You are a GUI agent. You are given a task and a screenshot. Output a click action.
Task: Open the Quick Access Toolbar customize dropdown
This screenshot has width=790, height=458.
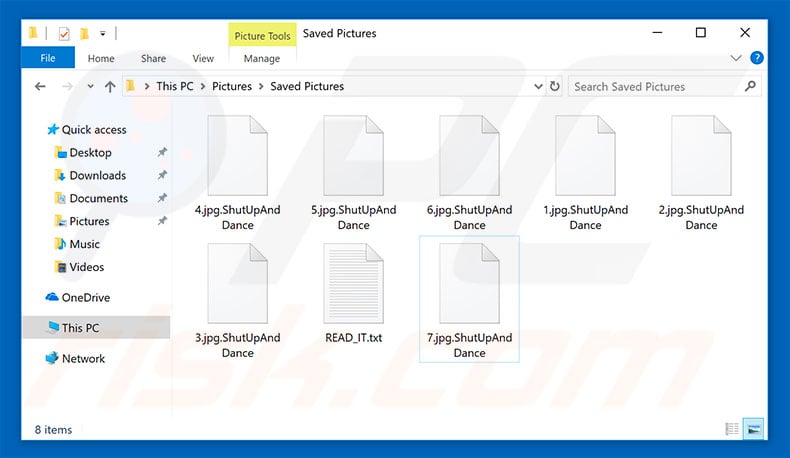(103, 33)
